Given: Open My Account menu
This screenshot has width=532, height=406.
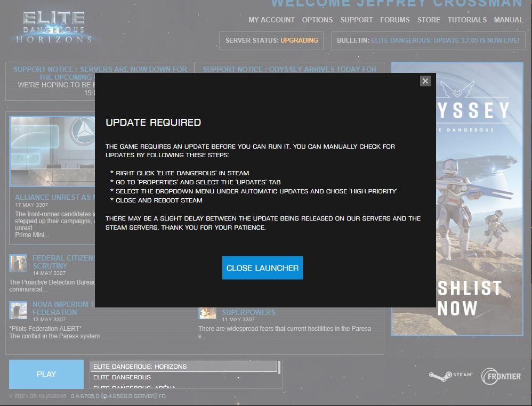Looking at the screenshot, I should point(271,20).
